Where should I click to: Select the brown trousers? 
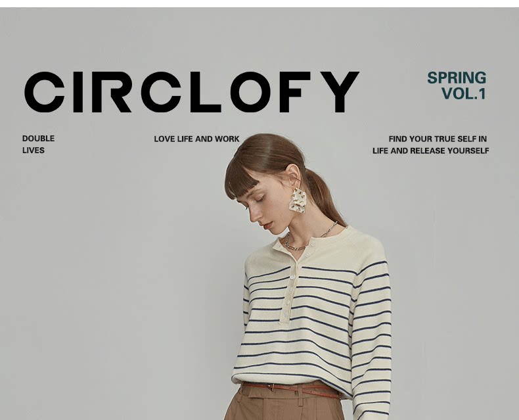point(284,402)
